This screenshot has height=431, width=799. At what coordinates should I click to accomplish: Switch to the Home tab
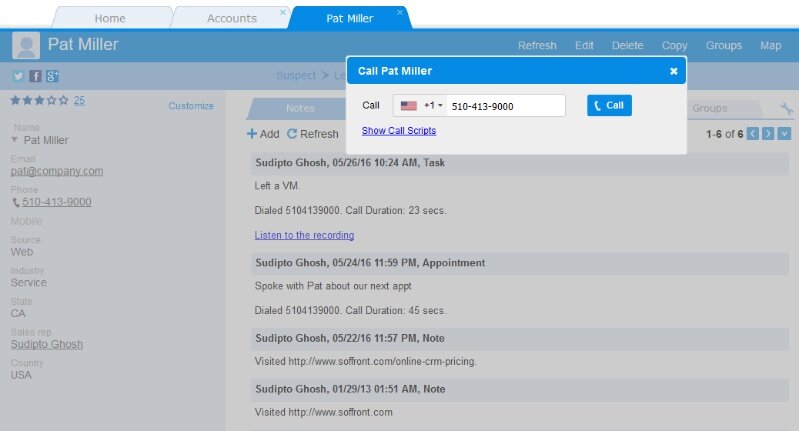point(110,18)
